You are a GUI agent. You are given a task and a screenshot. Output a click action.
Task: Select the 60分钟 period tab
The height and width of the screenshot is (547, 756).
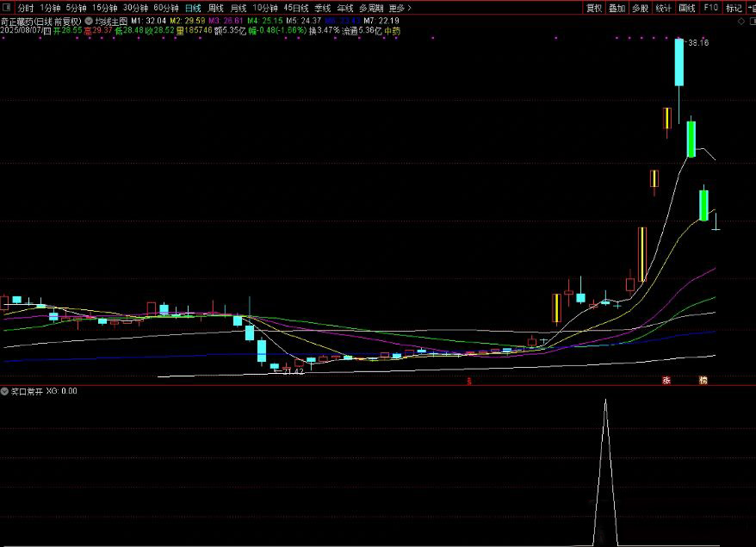tap(166, 8)
